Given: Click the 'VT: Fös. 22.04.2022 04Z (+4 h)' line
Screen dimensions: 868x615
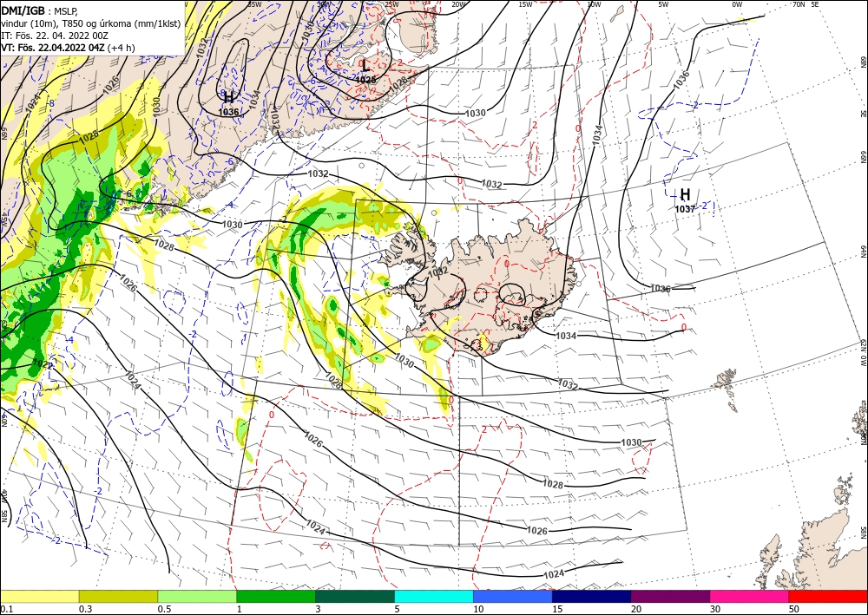Looking at the screenshot, I should [68, 48].
